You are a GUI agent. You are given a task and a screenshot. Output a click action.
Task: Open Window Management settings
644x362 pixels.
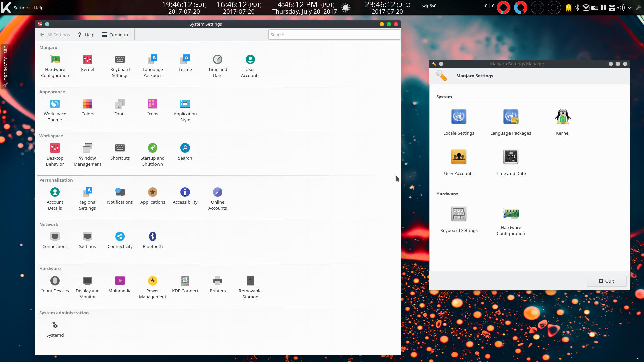pos(88,155)
